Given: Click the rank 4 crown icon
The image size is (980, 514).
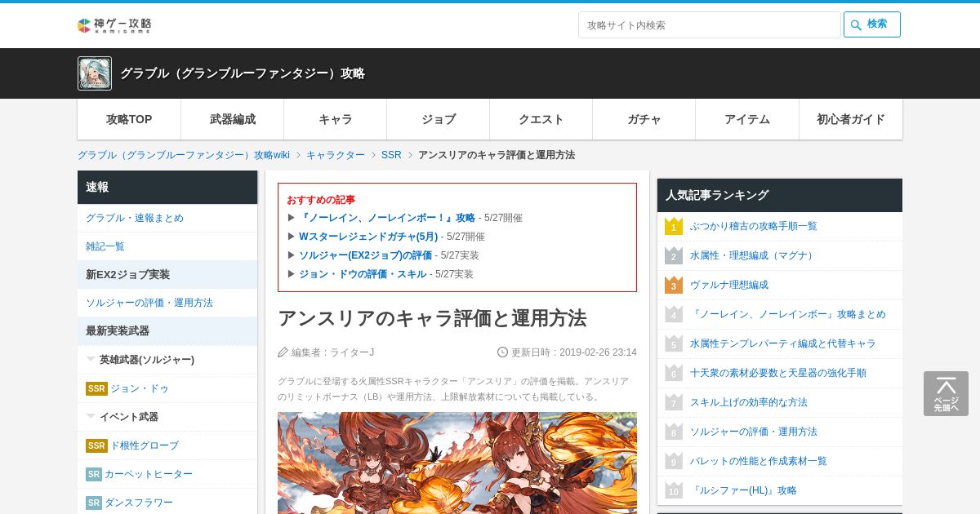Looking at the screenshot, I should coord(674,314).
